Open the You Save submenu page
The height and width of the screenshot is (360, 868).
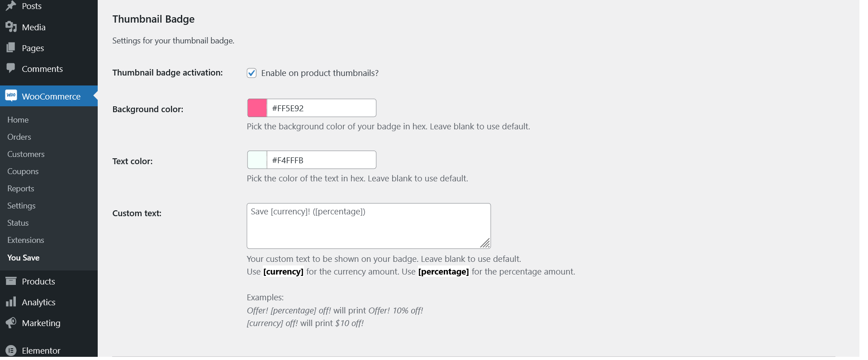point(24,258)
